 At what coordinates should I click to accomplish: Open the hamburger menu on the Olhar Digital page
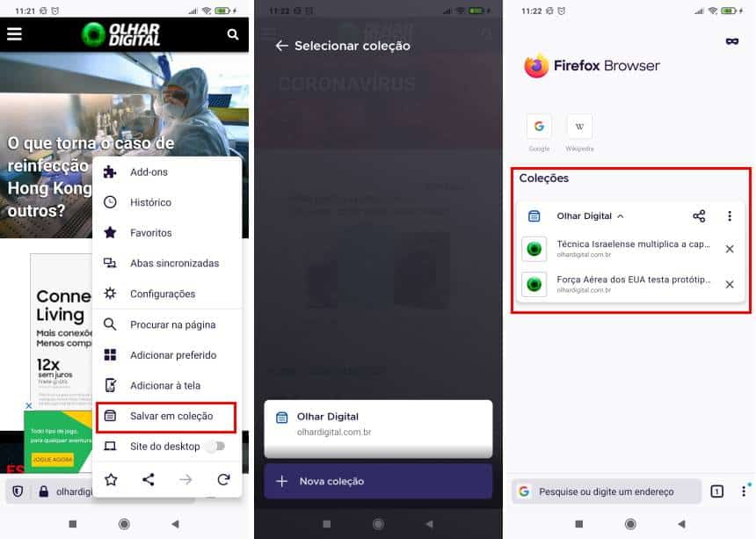pyautogui.click(x=14, y=33)
